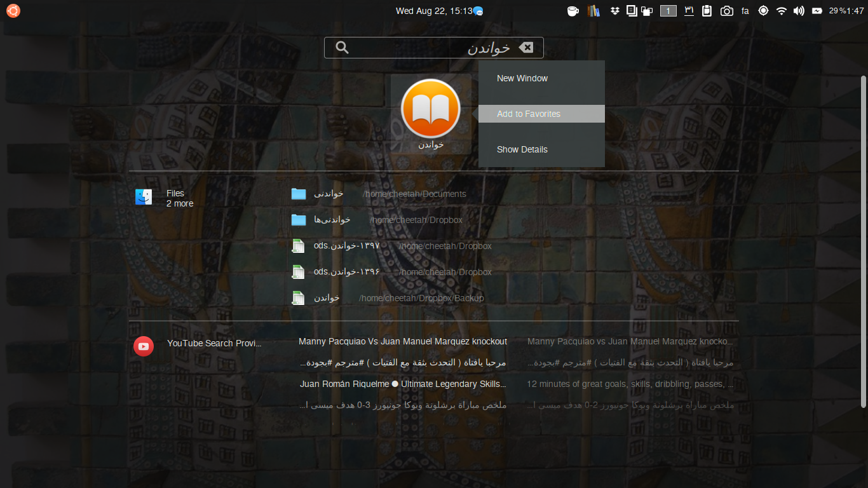Select Show Details in the popup menu
Screen dimensions: 868x488
[522, 149]
